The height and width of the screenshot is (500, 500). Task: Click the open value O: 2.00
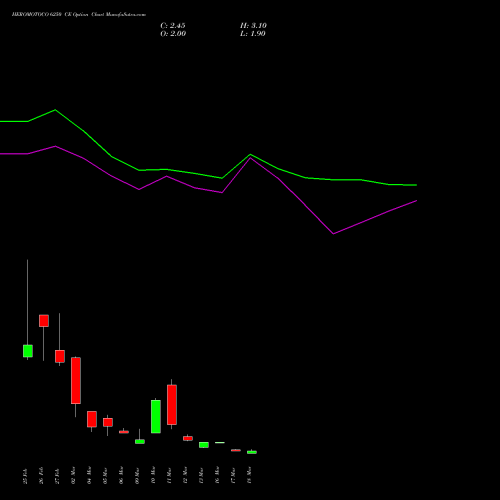[x=173, y=34]
